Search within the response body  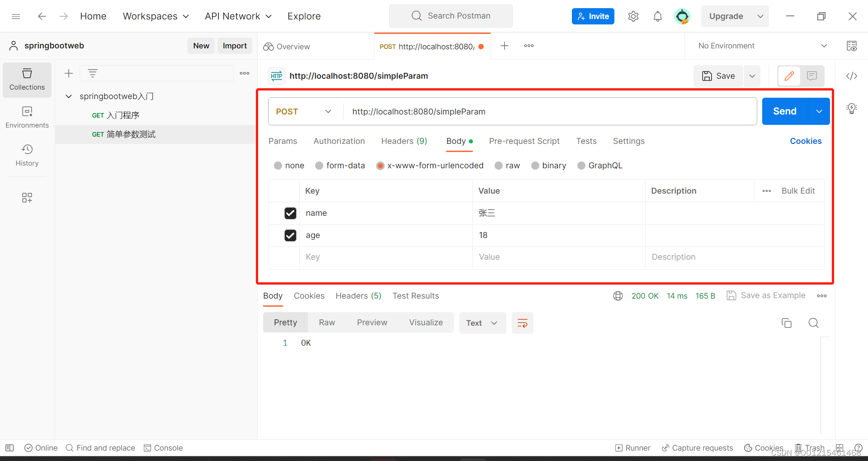(x=814, y=323)
